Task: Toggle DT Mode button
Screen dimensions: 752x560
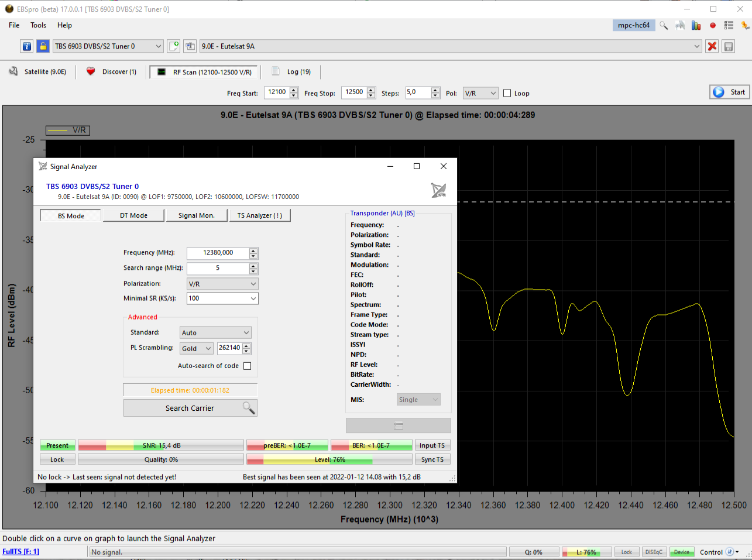Action: (133, 215)
